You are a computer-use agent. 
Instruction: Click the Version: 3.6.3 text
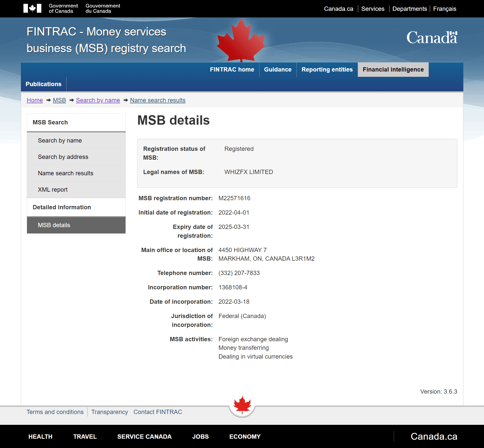(x=439, y=392)
